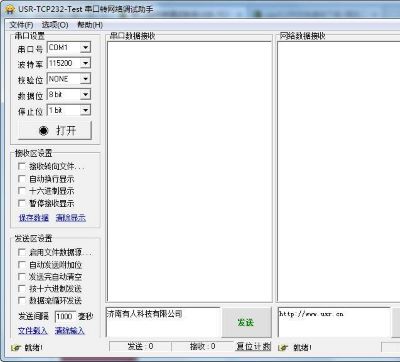Enable 自动发送附加位 checkbox
400x362 pixels.
click(x=22, y=265)
